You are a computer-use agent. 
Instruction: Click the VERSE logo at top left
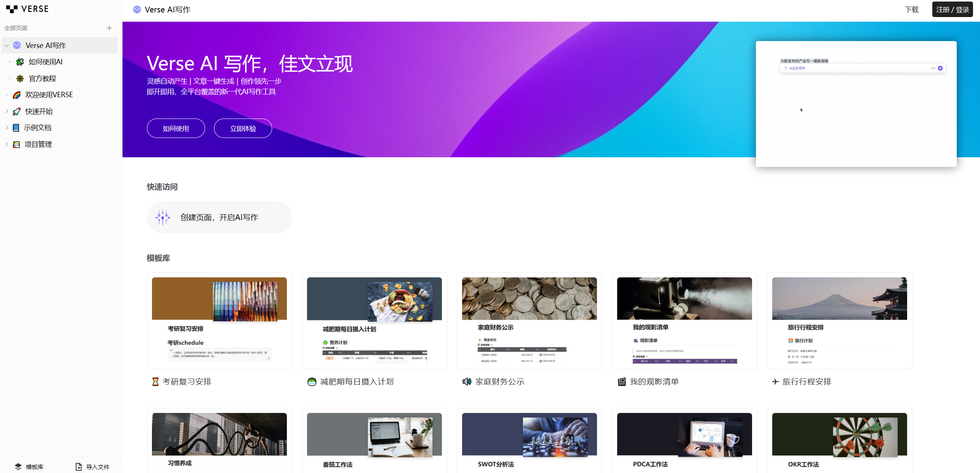coord(27,9)
